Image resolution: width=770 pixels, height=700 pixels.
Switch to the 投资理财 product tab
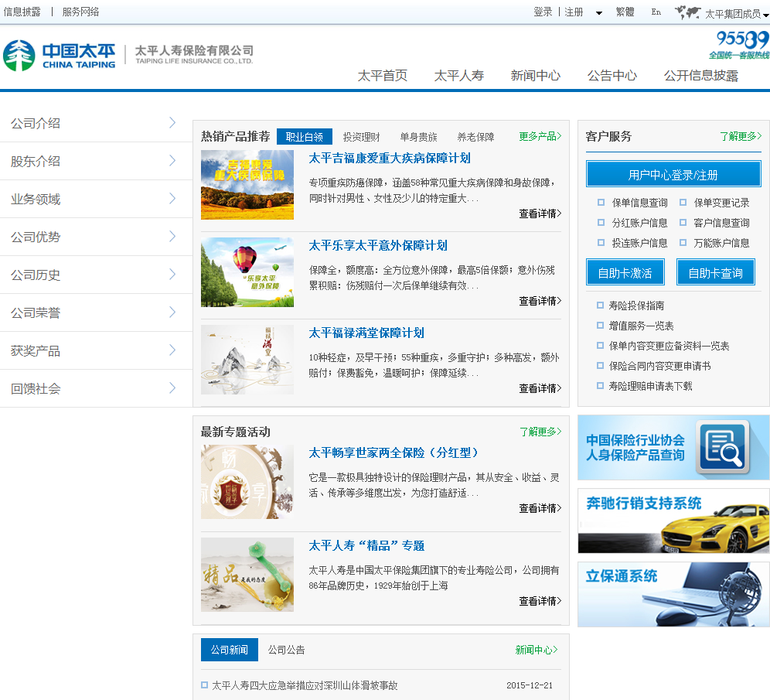(362, 137)
